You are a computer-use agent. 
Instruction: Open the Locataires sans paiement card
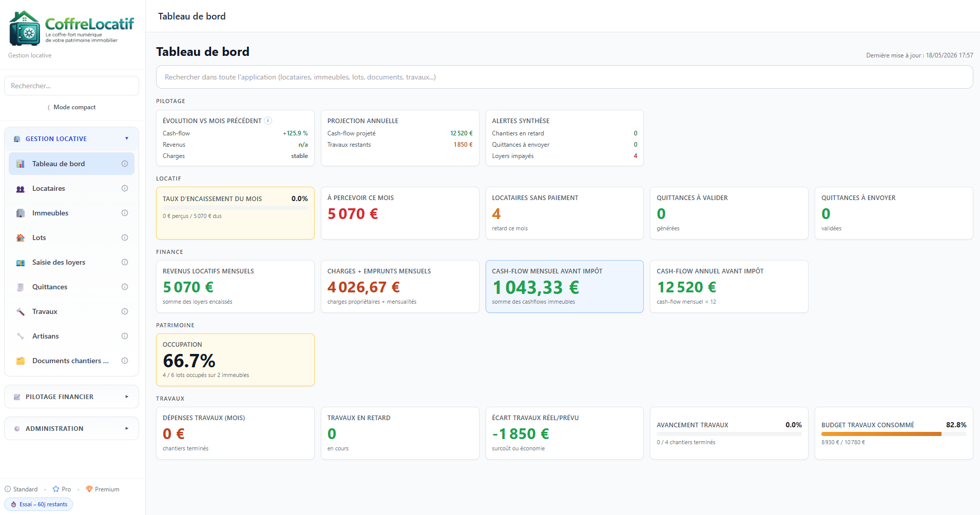564,213
